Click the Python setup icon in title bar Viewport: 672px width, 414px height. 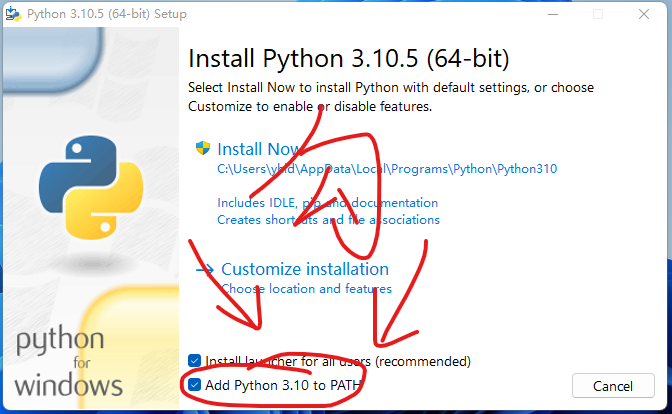click(13, 14)
